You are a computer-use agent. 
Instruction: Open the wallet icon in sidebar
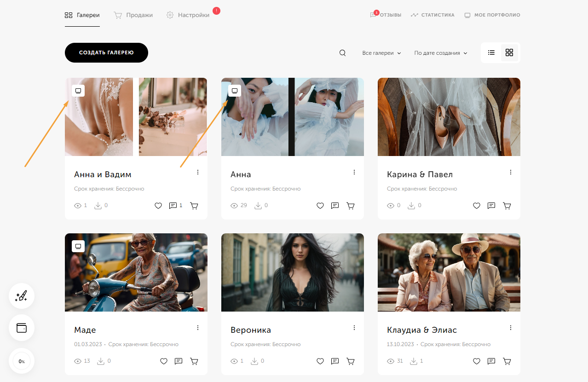[22, 328]
